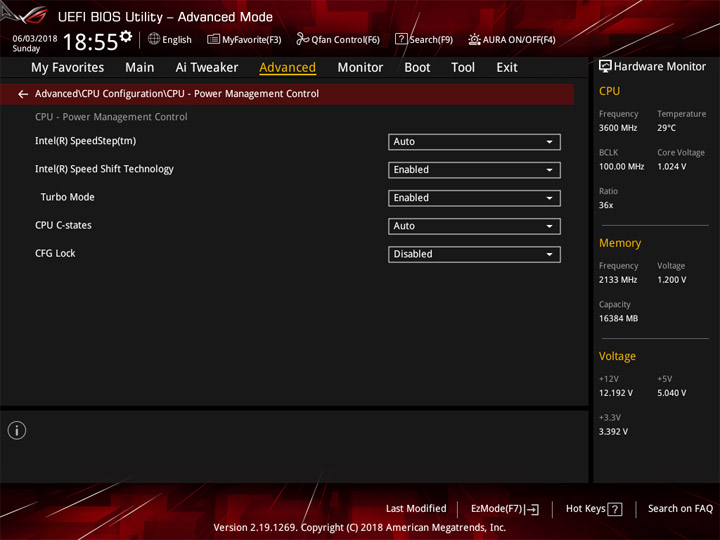The image size is (720, 540).
Task: Click the Search question mark icon
Action: pos(401,39)
